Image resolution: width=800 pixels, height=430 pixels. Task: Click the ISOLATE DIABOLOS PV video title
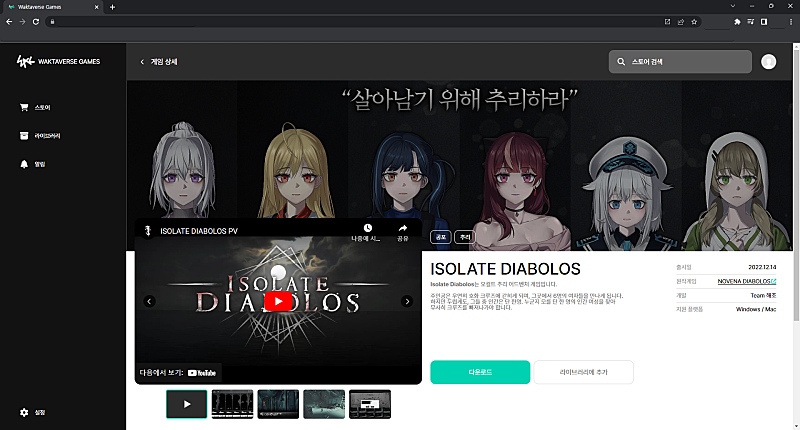199,231
